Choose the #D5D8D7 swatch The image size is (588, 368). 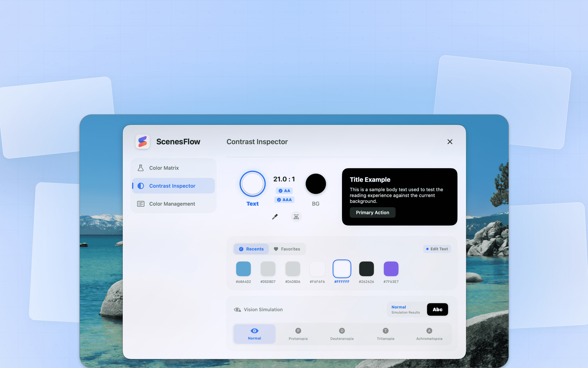tap(268, 269)
